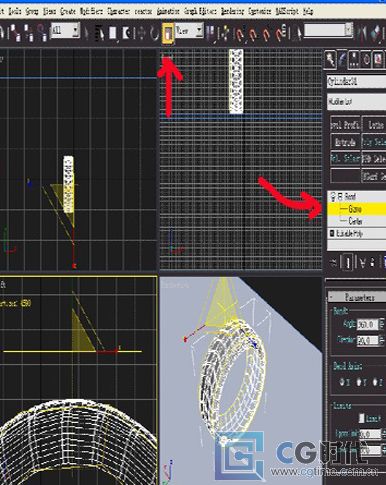386x485 pixels.
Task: Toggle the Percent Snap magnet icon
Action: tap(266, 33)
